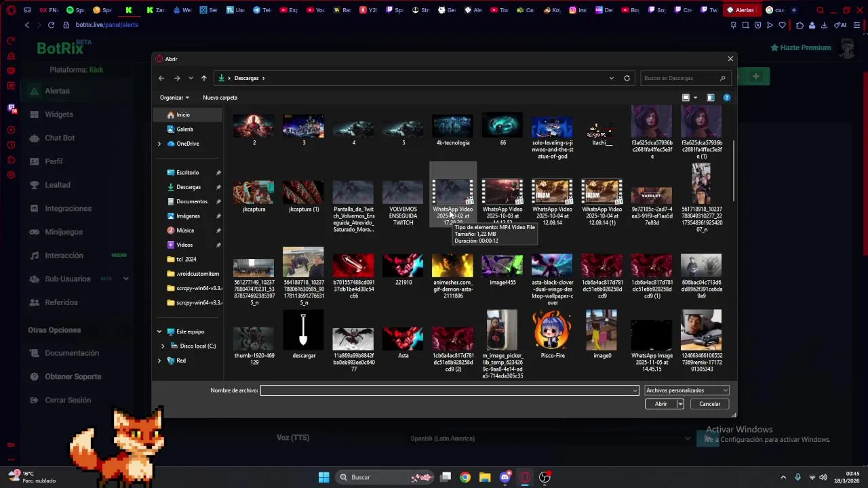Click the change view icon
Screen dimensions: 868x488
point(686,98)
